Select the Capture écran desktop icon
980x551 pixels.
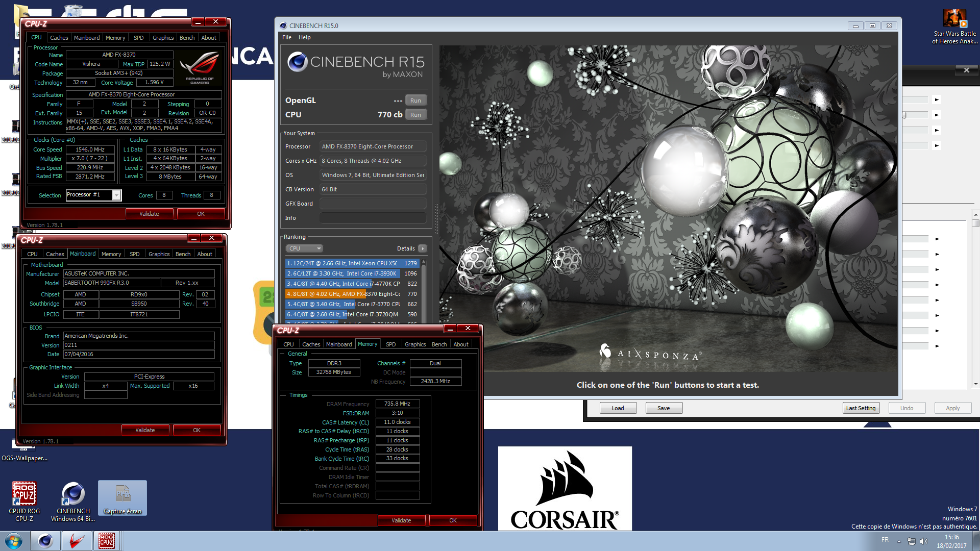click(x=122, y=498)
